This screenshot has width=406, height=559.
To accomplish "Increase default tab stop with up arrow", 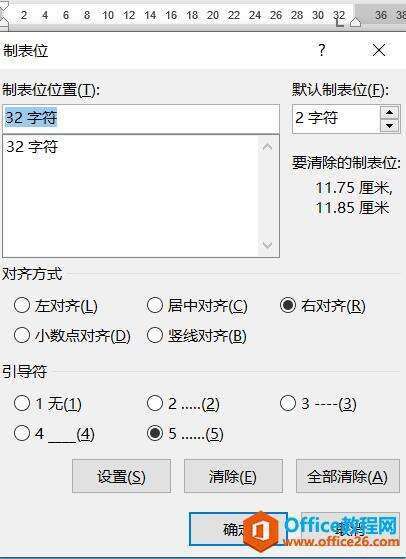I will pyautogui.click(x=389, y=113).
